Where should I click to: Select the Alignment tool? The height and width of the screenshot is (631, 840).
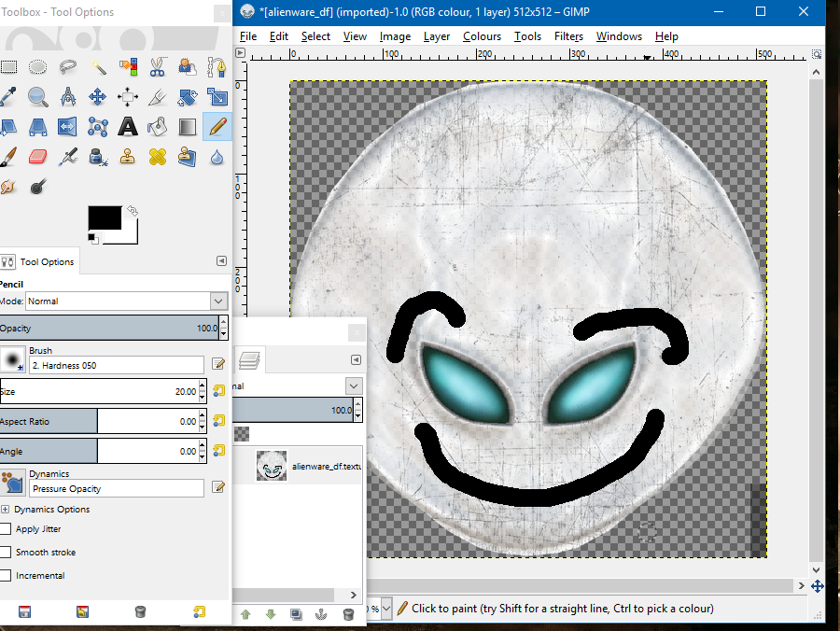[128, 97]
